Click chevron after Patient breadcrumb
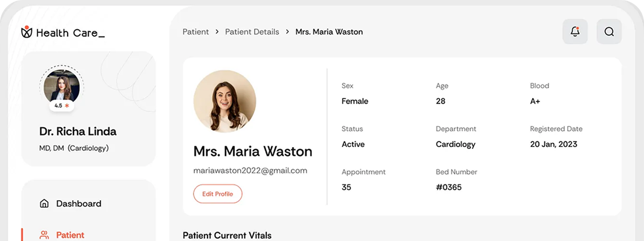 point(217,32)
